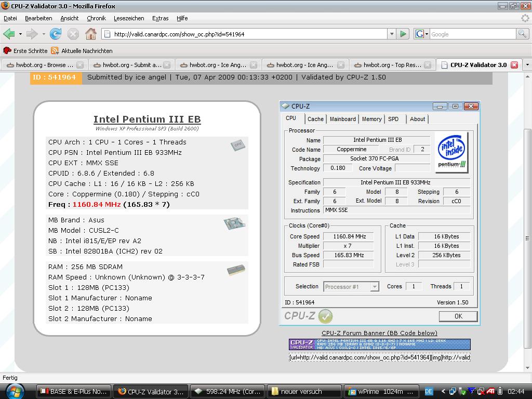The height and width of the screenshot is (399, 532).
Task: Open Aktuelle Nachrichten feed bookmark
Action: pos(82,51)
